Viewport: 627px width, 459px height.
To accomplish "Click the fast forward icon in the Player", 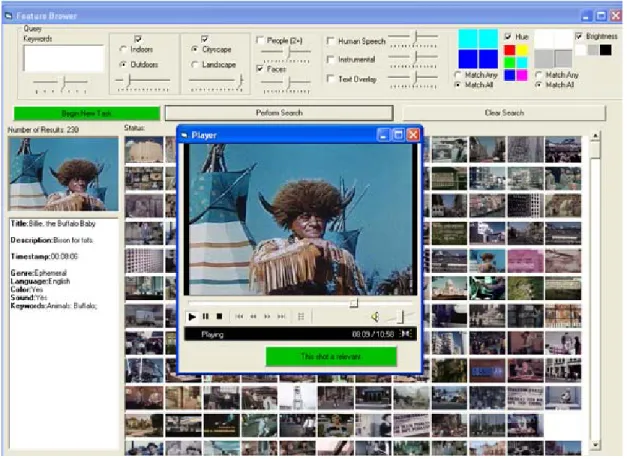I will [267, 317].
